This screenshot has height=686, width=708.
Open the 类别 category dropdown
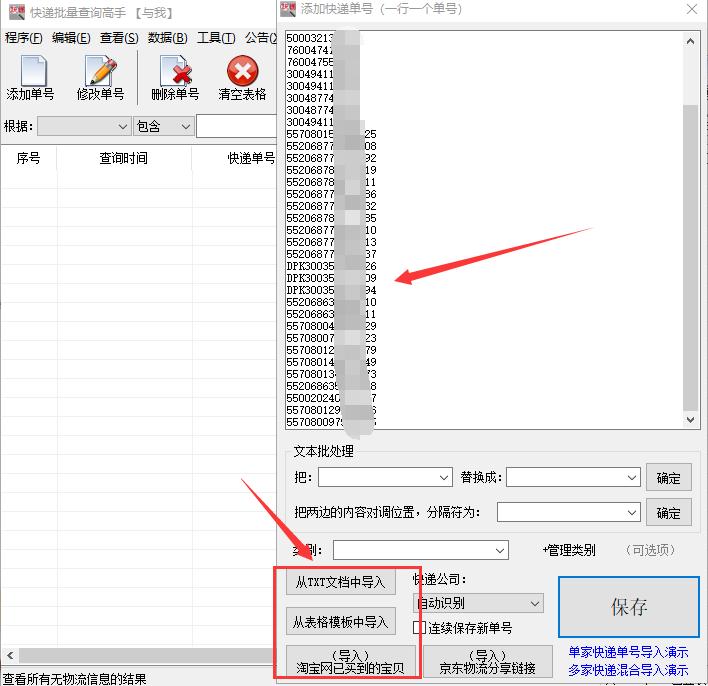(x=500, y=550)
